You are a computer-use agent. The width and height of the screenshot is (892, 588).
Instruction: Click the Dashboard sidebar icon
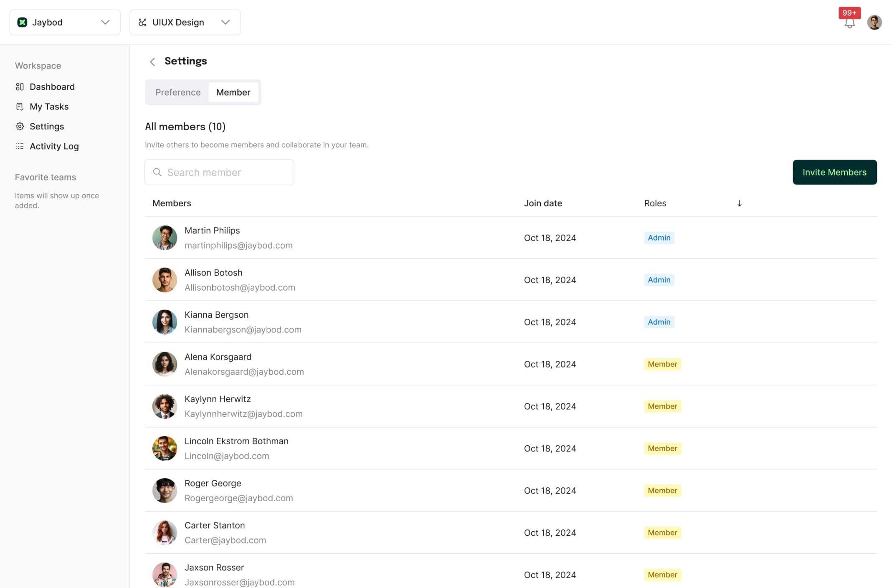(20, 87)
